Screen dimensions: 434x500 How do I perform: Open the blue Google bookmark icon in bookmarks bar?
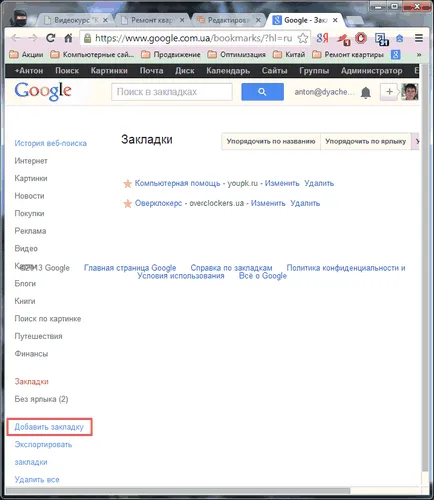pos(395,55)
